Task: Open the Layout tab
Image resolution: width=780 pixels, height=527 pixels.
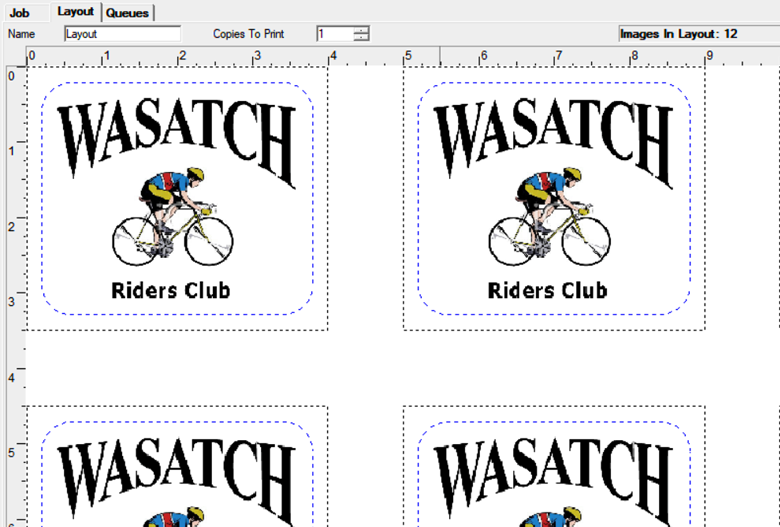Action: click(x=75, y=11)
